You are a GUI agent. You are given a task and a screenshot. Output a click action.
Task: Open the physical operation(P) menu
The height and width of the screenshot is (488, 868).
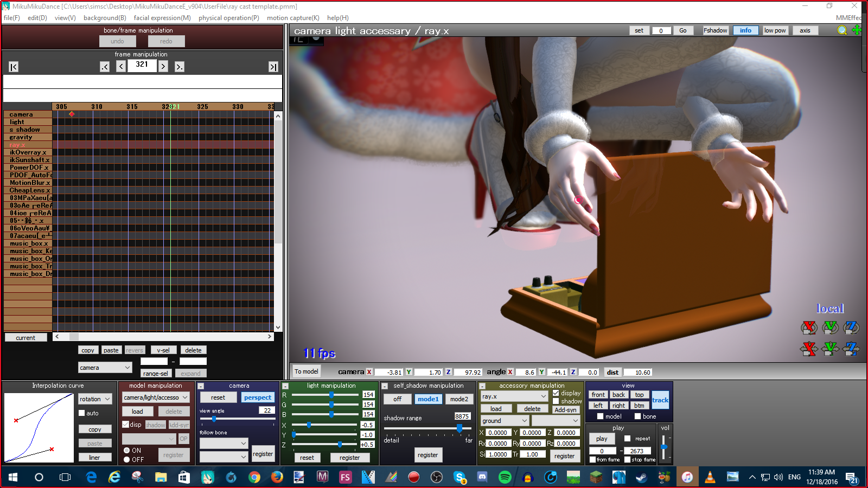pos(229,18)
